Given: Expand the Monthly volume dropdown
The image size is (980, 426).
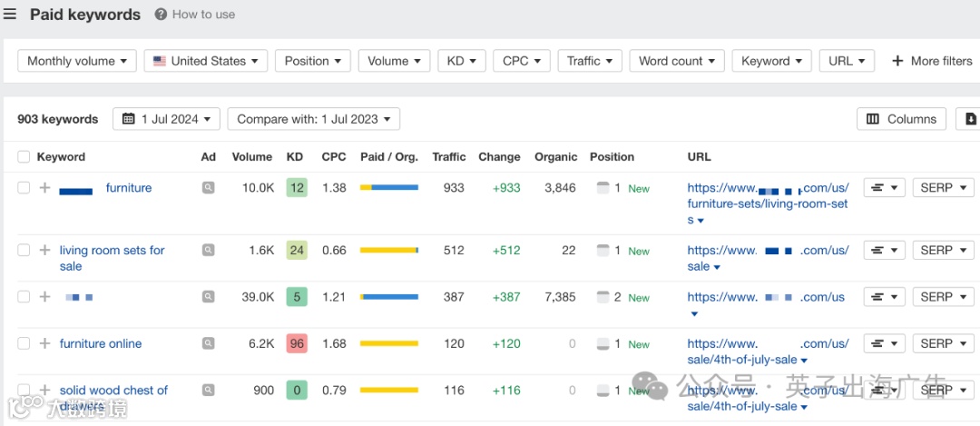Looking at the screenshot, I should tap(77, 61).
